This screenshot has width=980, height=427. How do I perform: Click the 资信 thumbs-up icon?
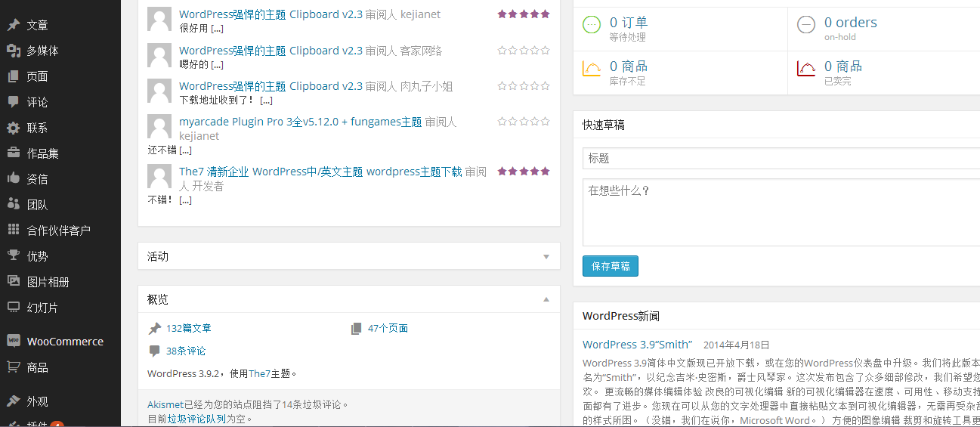[x=13, y=179]
